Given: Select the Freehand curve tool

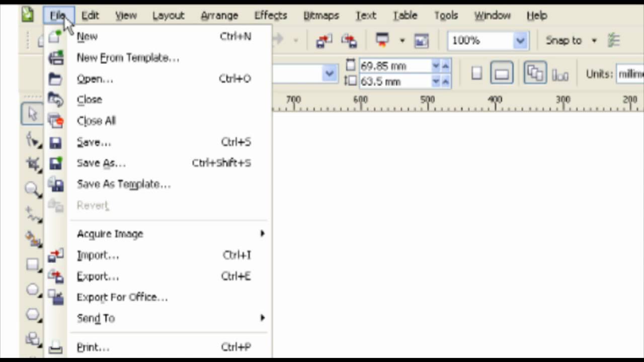Looking at the screenshot, I should tap(33, 215).
